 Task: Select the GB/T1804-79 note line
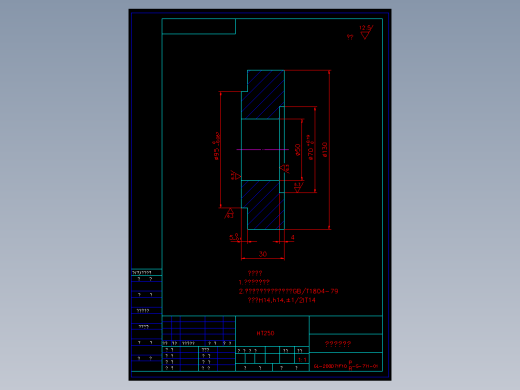[288, 291]
